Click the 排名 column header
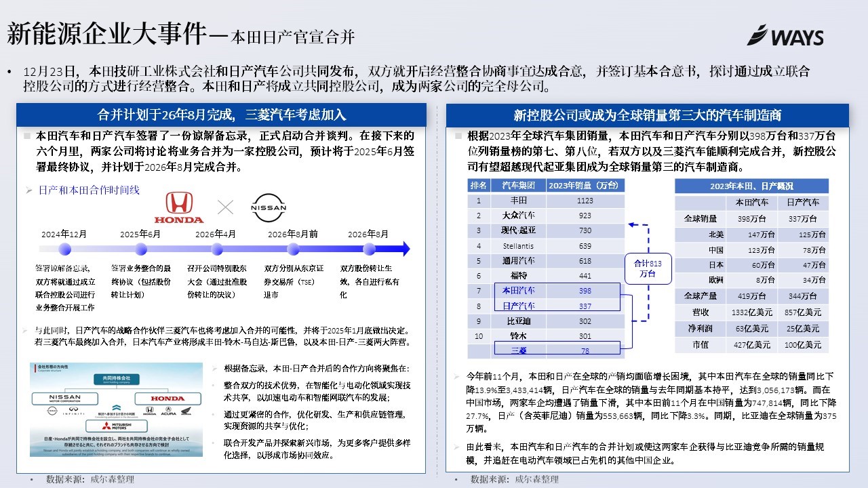Screen dimensions: 868x488 click(x=479, y=186)
